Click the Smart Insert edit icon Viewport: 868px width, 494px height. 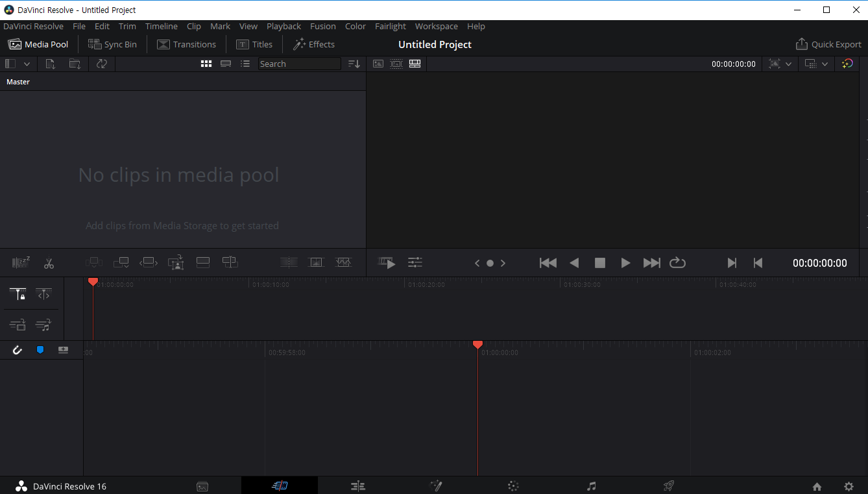point(94,263)
